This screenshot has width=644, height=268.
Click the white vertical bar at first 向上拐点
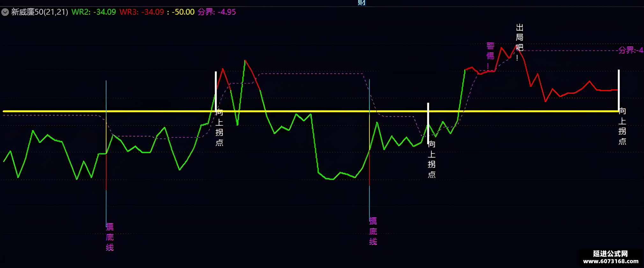[x=216, y=91]
